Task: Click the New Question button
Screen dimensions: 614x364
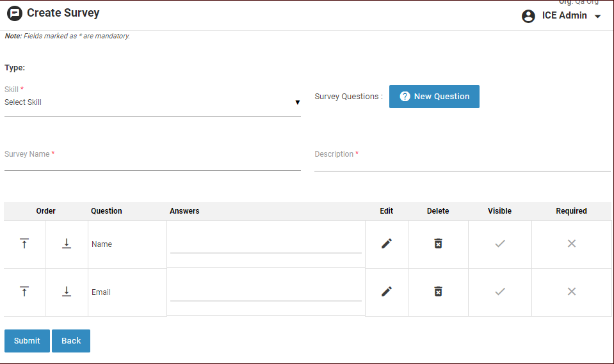Action: pyautogui.click(x=434, y=97)
